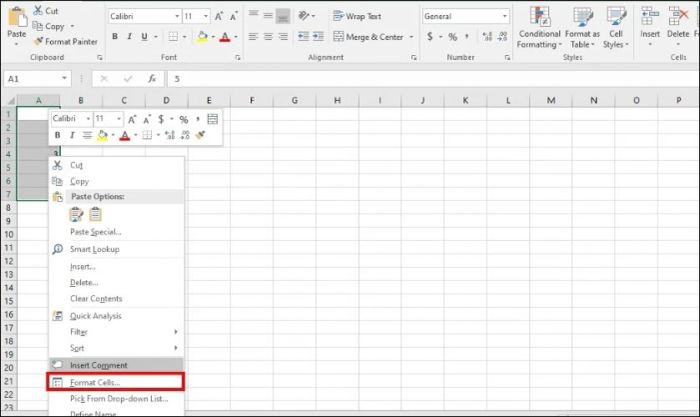Click mini toolbar Fill Color bucket
The height and width of the screenshot is (417, 700).
tap(102, 135)
